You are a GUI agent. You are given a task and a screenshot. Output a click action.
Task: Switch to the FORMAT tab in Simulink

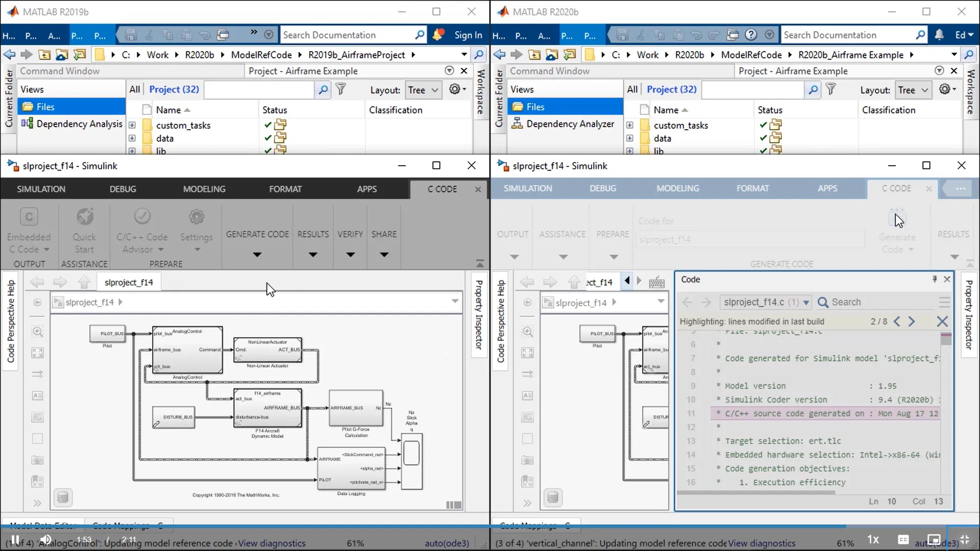(x=285, y=189)
